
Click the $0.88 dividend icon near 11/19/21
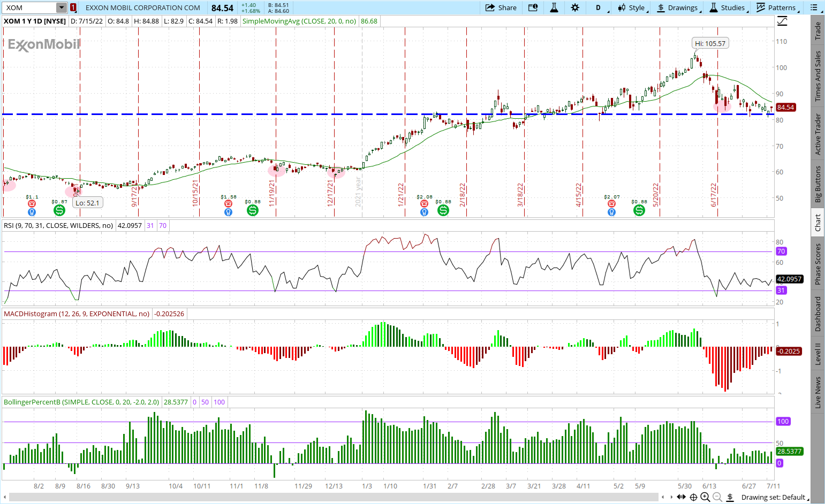253,210
